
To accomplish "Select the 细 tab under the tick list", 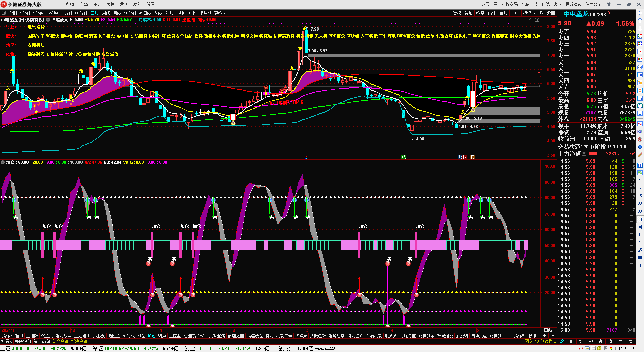I will tap(581, 341).
